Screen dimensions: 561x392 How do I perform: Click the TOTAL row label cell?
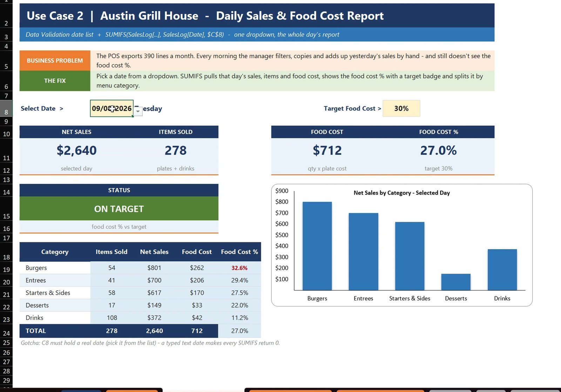tap(55, 331)
